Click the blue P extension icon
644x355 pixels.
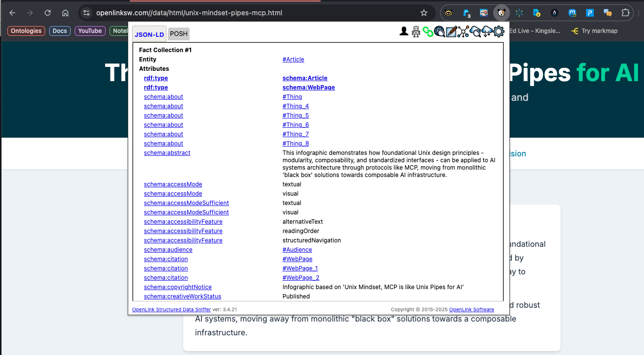tap(590, 13)
